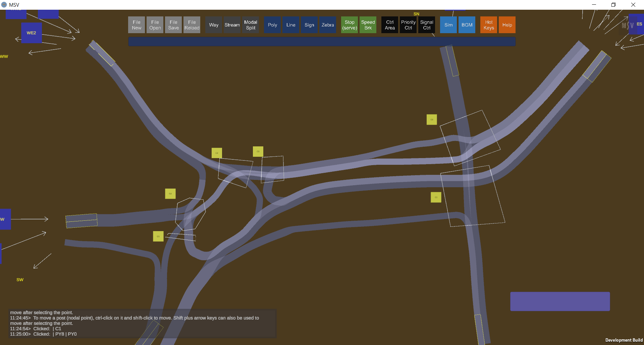Select the yellow C3 marker
Image resolution: width=644 pixels, height=345 pixels.
[258, 151]
